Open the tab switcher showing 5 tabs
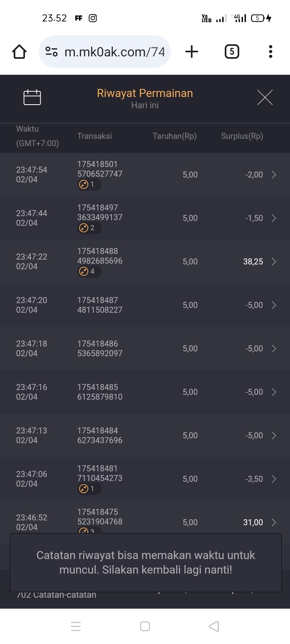The height and width of the screenshot is (644, 290). (x=232, y=52)
